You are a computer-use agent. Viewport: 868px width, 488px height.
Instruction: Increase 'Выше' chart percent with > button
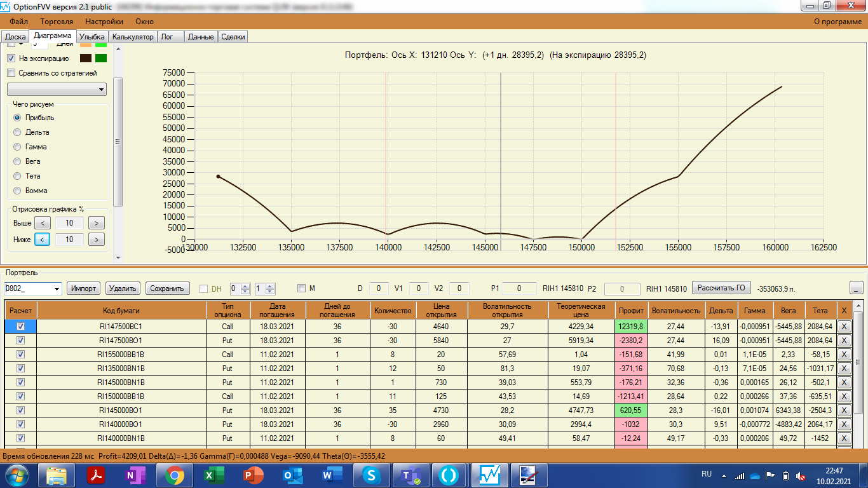(97, 223)
